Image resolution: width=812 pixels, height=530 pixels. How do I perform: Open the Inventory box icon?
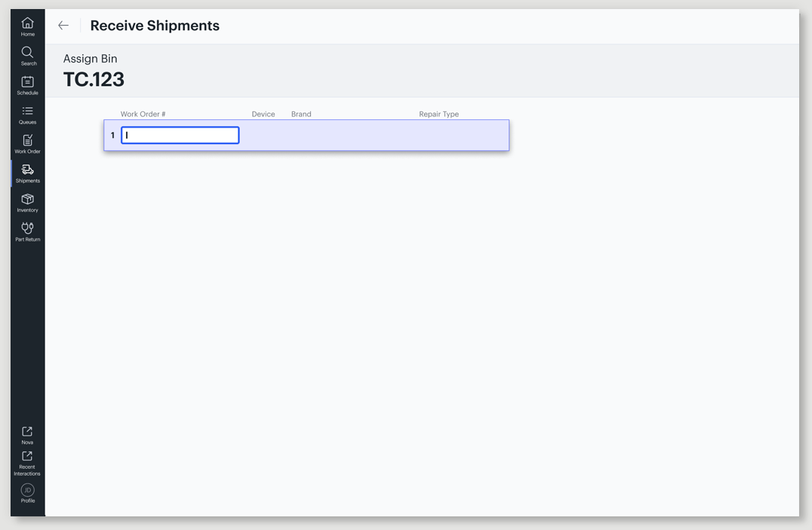pos(27,203)
